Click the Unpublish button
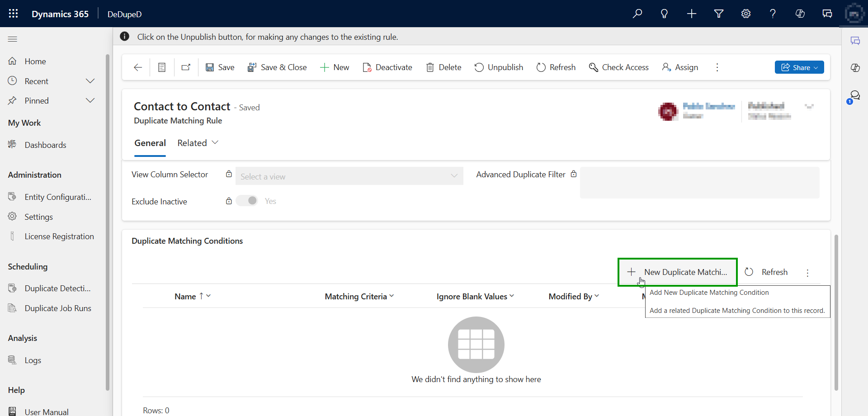 coord(499,67)
